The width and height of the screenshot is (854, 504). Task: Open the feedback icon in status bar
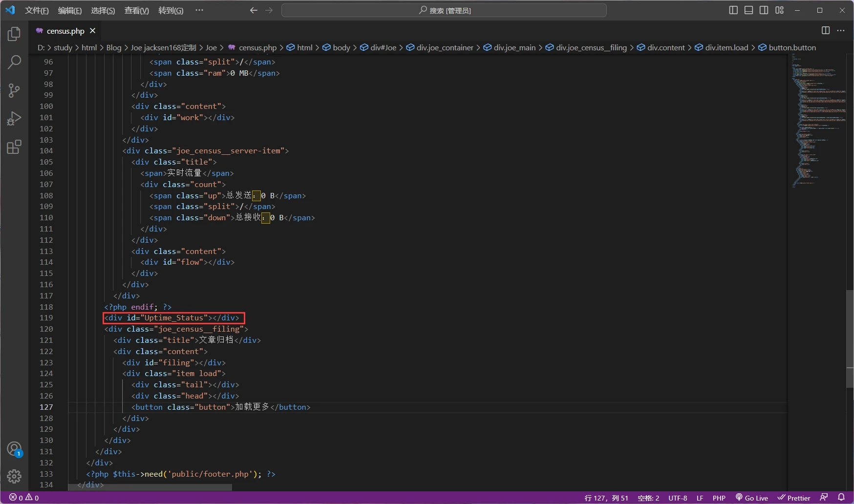tap(824, 497)
